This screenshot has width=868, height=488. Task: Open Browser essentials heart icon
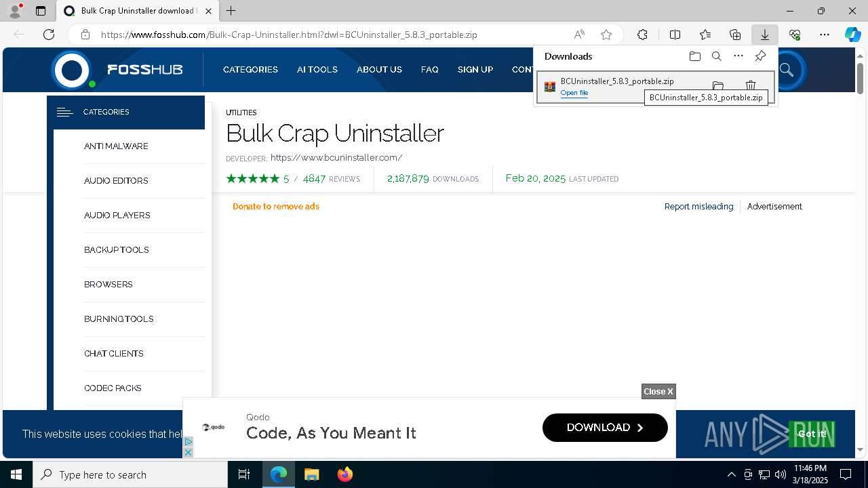point(795,35)
